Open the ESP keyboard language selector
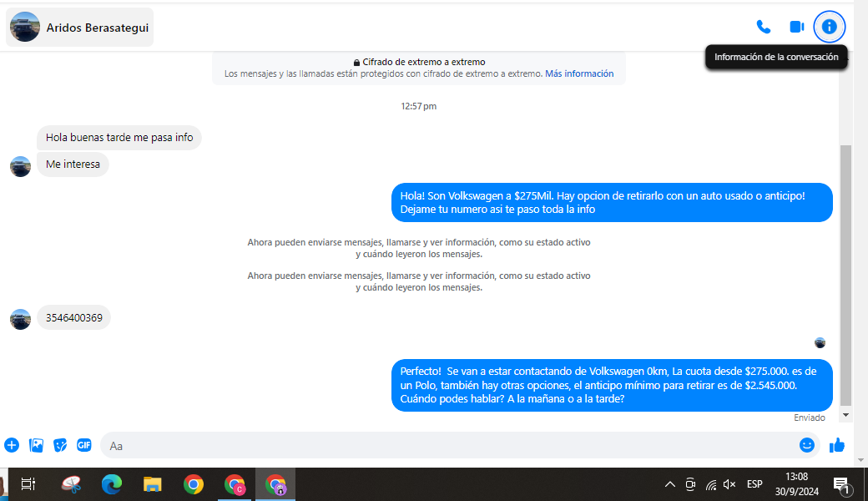 pyautogui.click(x=754, y=484)
